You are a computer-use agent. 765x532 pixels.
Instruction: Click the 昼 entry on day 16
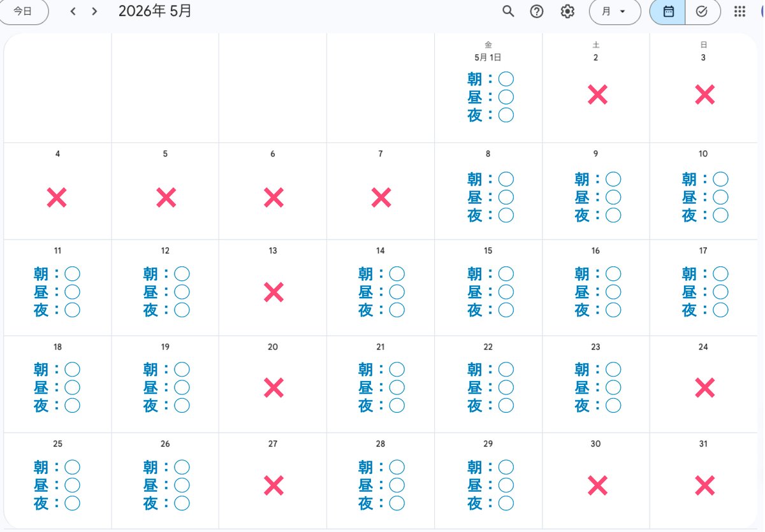tap(598, 292)
